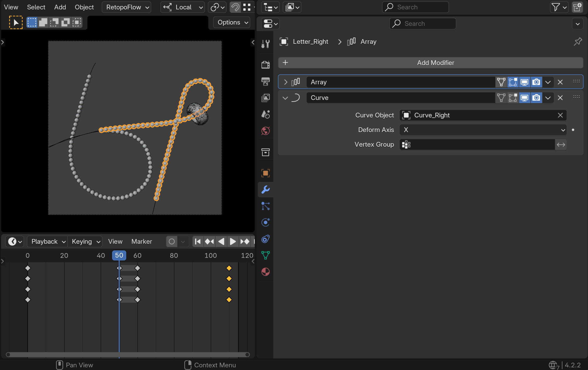Remove the Curve modifier
The image size is (588, 370).
[x=560, y=98]
